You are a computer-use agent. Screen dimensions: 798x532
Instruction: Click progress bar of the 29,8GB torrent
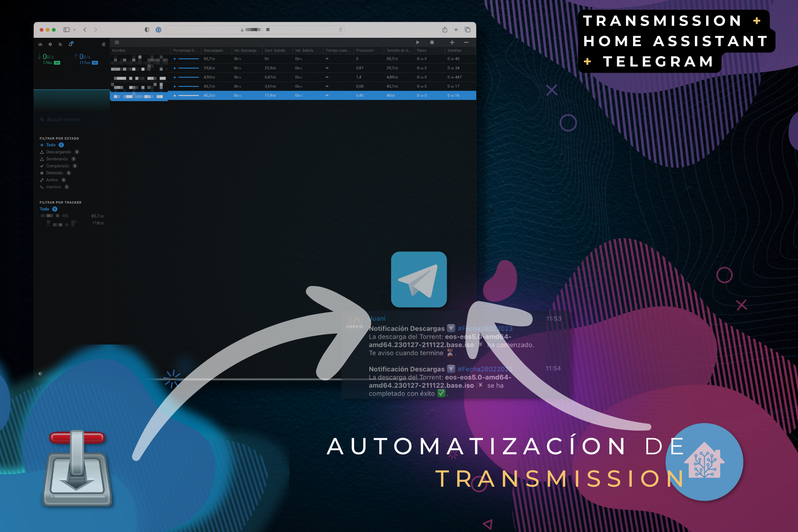pos(188,68)
